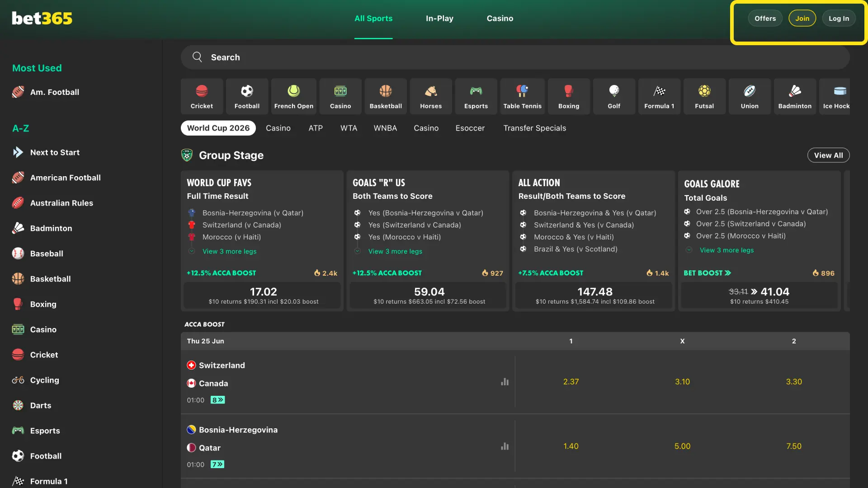This screenshot has width=868, height=488.
Task: Click the bet365 logo
Action: tap(42, 18)
